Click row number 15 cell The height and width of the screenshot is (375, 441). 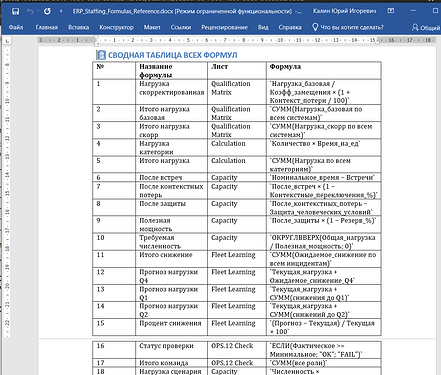click(x=114, y=327)
